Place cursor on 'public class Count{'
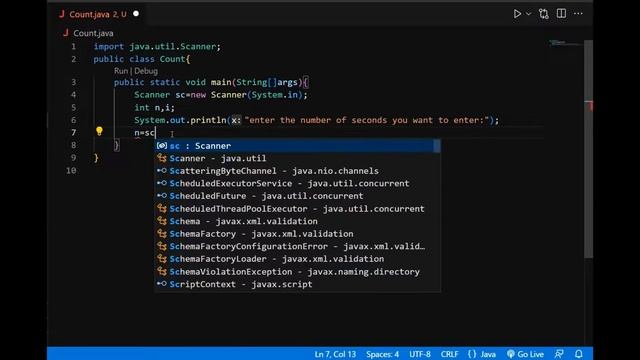Image resolution: width=640 pixels, height=360 pixels. click(x=142, y=59)
